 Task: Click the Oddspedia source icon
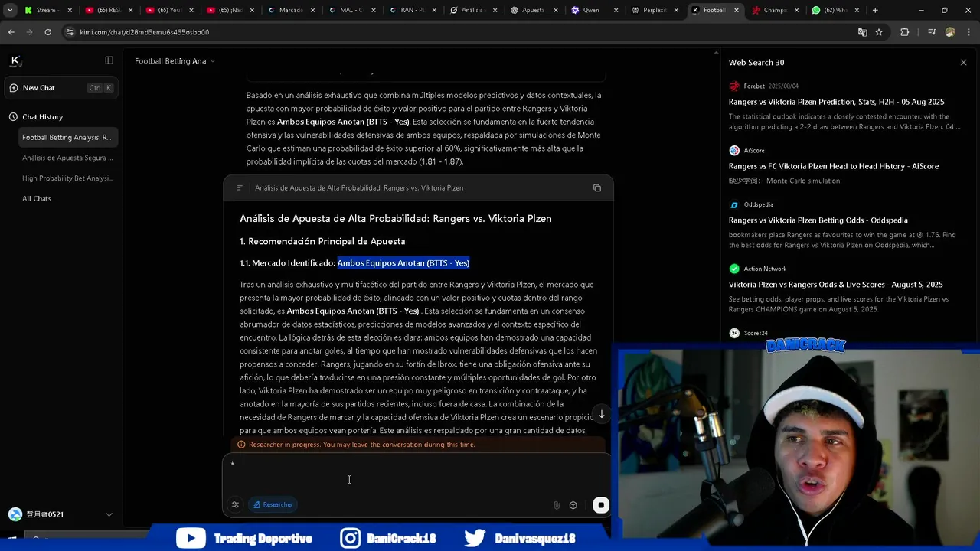point(734,205)
